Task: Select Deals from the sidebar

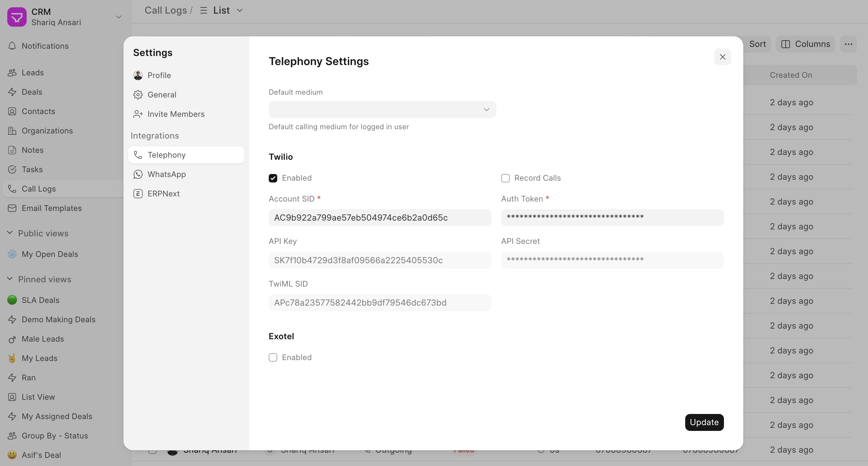Action: click(x=31, y=92)
